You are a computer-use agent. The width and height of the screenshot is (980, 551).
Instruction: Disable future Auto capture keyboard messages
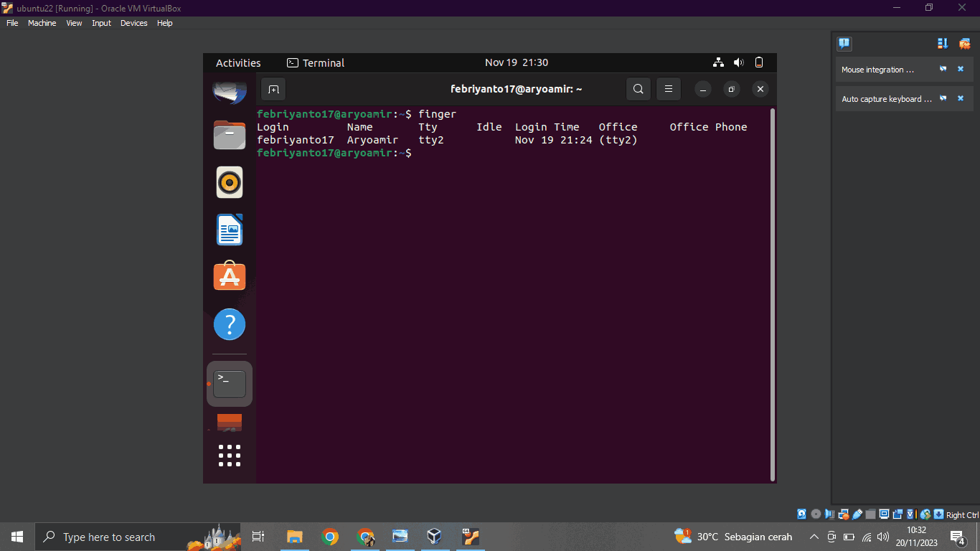point(943,99)
